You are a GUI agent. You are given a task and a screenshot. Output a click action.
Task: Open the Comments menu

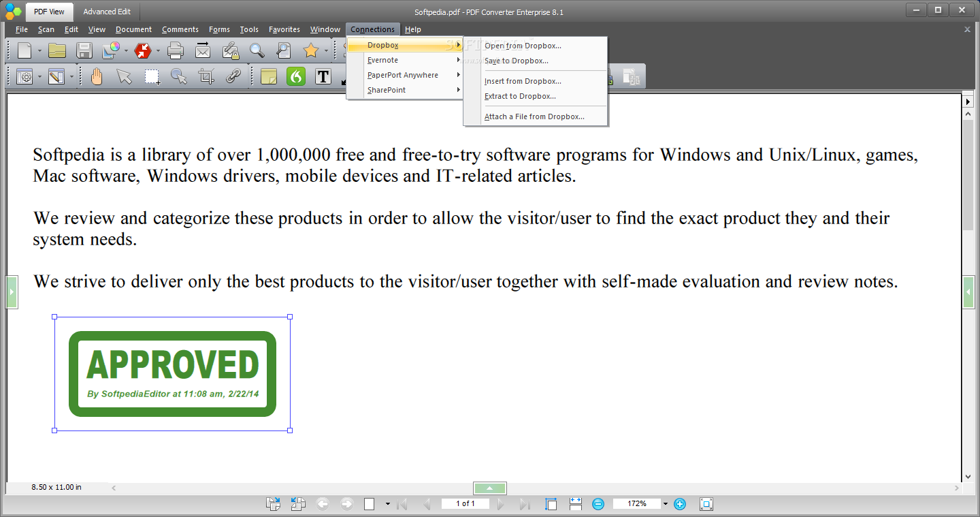pyautogui.click(x=180, y=29)
